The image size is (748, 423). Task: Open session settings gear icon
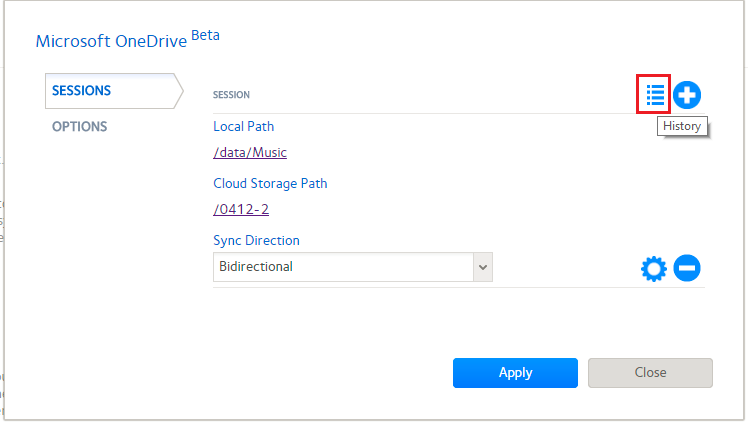click(x=653, y=268)
